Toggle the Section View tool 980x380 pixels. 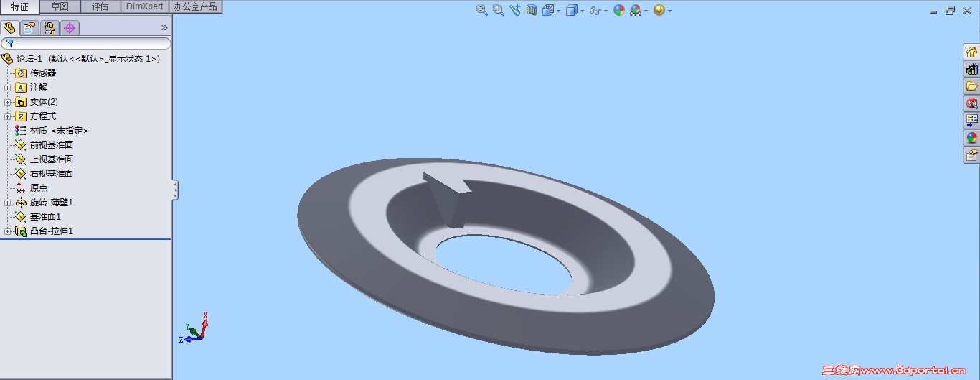click(532, 10)
